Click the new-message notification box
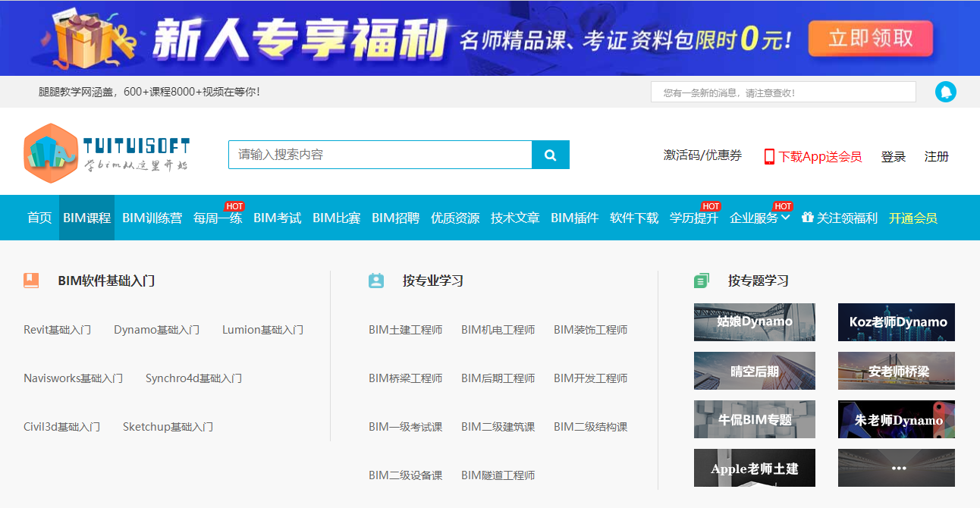Screen dimensions: 980x508 pyautogui.click(x=784, y=92)
